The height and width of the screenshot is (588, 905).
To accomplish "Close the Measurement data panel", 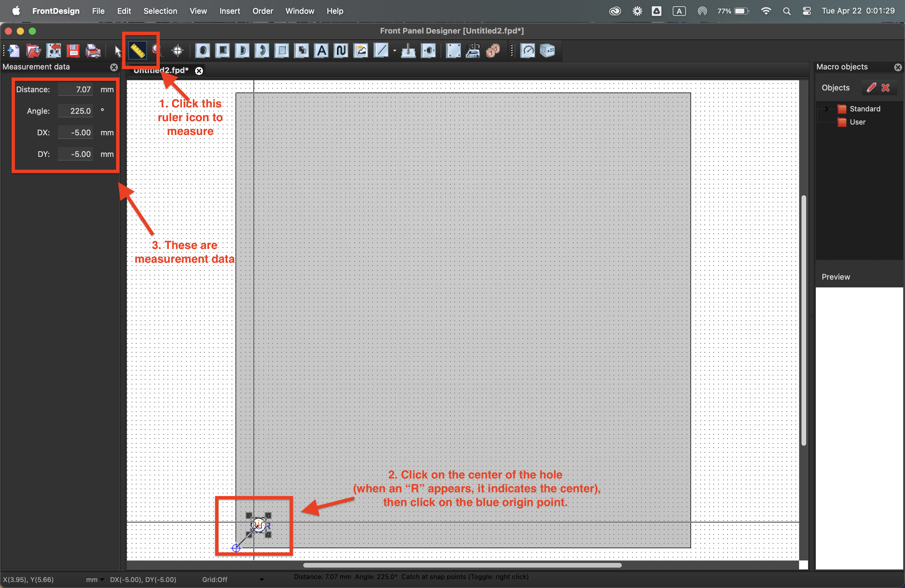I will (114, 67).
